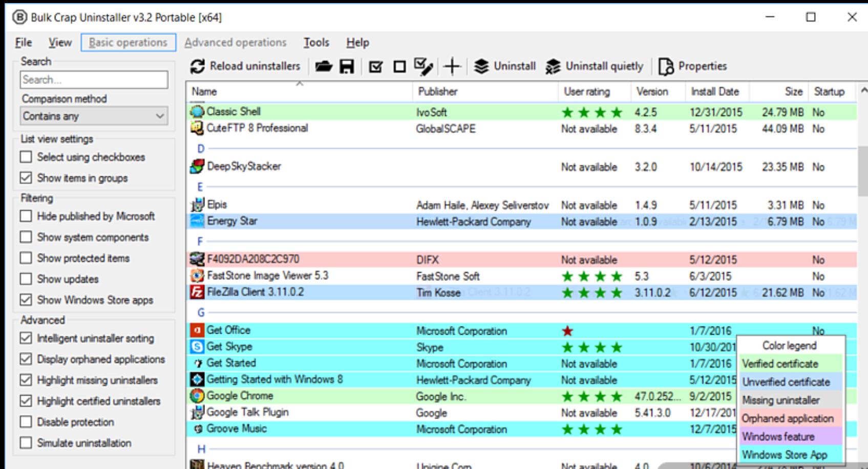This screenshot has width=868, height=469.
Task: Click the Uninstall stack icon
Action: pos(481,66)
